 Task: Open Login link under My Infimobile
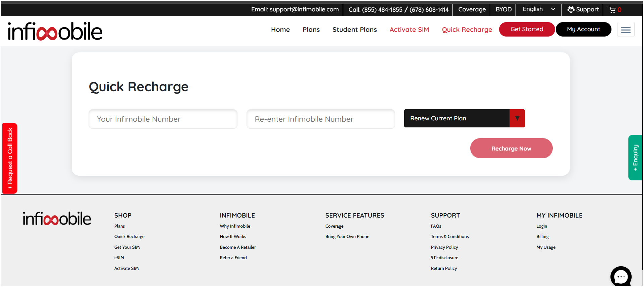pos(541,226)
